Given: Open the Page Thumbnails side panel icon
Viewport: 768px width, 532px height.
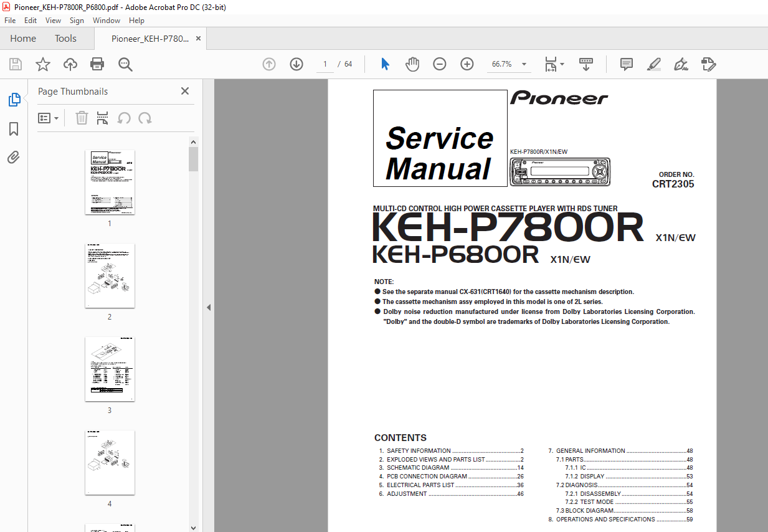Looking at the screenshot, I should (x=14, y=100).
